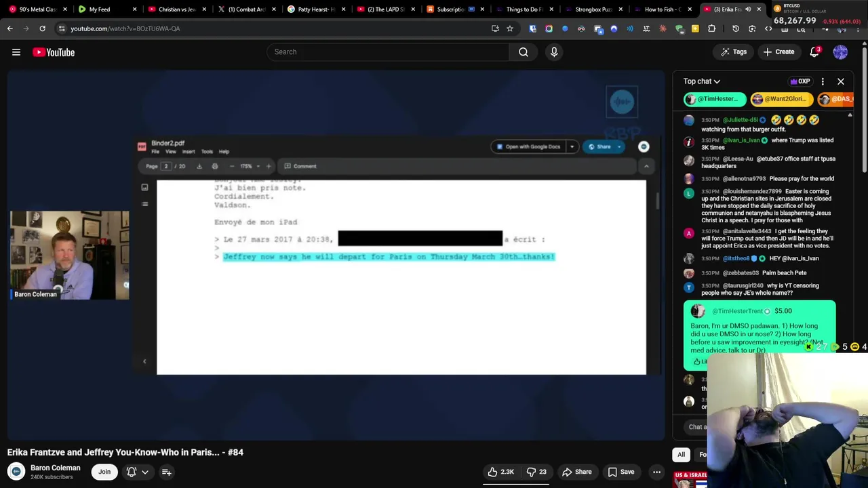The image size is (868, 488).
Task: Open the live chat three-dot options
Action: click(823, 81)
